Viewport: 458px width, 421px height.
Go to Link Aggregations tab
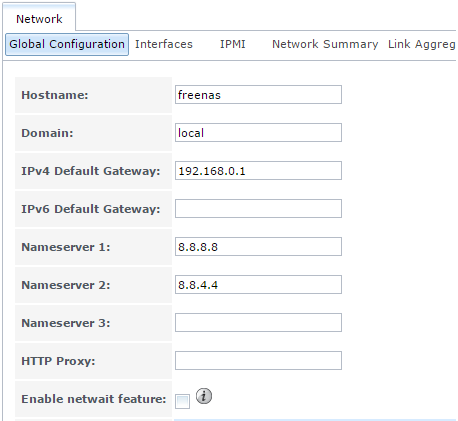(x=422, y=44)
